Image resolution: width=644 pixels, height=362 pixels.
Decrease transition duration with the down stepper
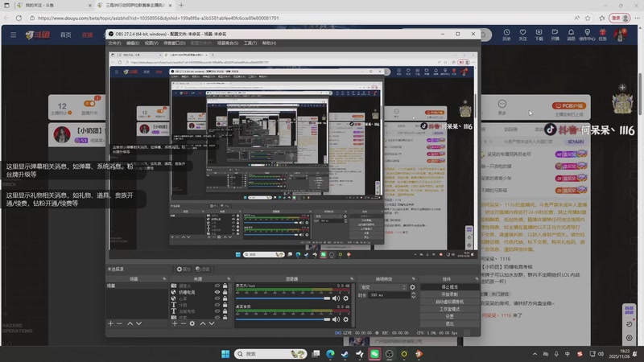(413, 297)
